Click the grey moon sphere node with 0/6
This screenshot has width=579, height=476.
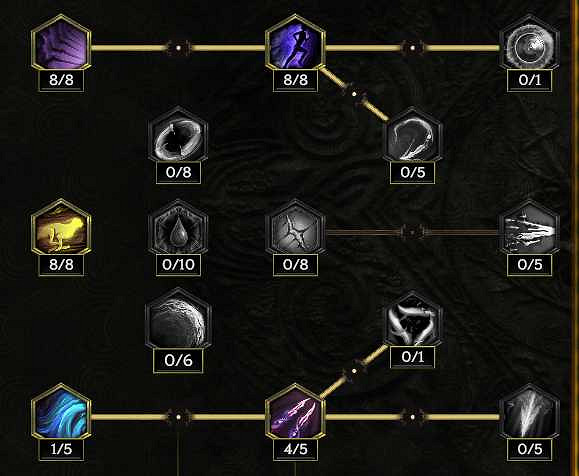[178, 319]
